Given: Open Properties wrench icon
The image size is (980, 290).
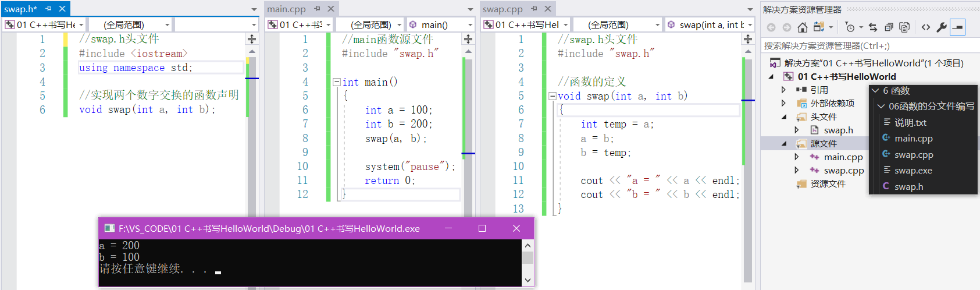Looking at the screenshot, I should pos(942,27).
